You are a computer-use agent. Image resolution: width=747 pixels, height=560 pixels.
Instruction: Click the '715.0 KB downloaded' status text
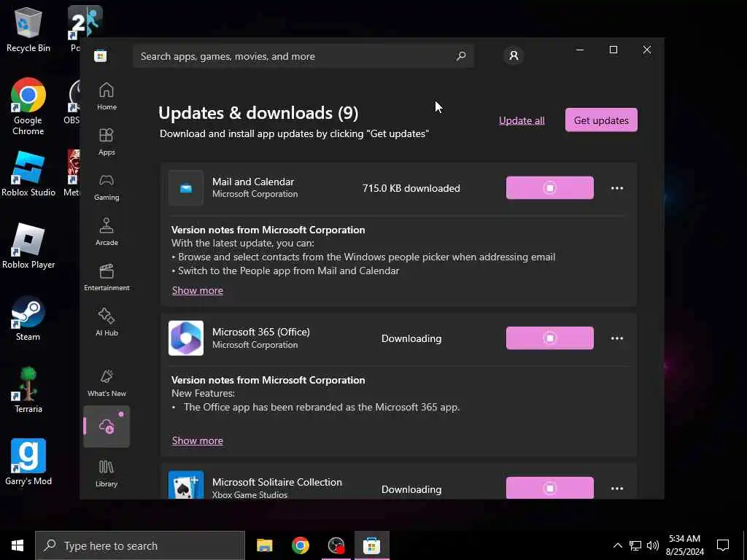411,188
